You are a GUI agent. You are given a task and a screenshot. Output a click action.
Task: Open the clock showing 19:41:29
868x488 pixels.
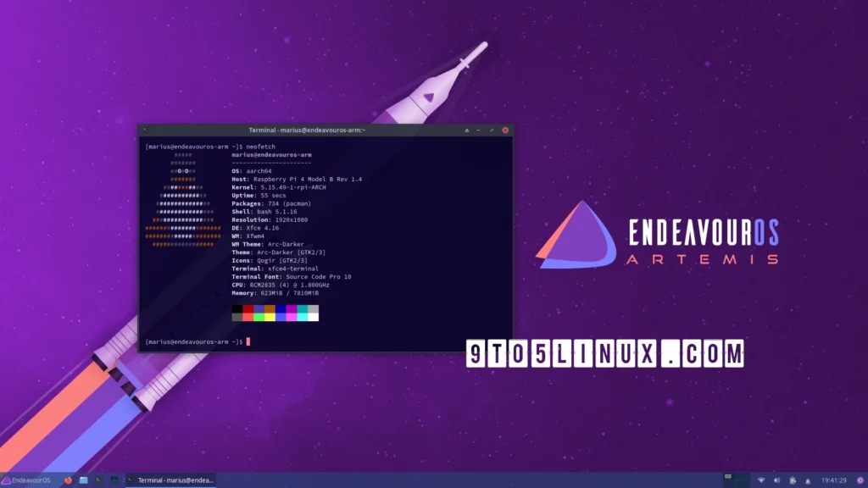point(834,480)
